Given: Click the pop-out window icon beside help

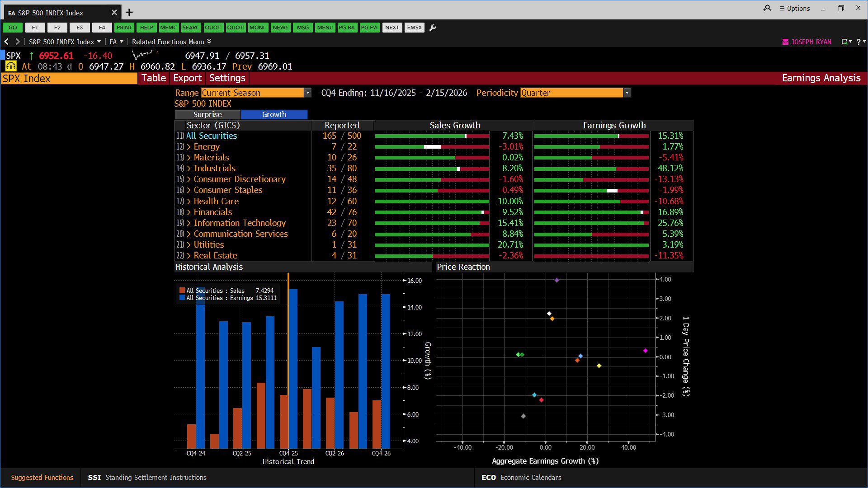Looking at the screenshot, I should coord(844,42).
